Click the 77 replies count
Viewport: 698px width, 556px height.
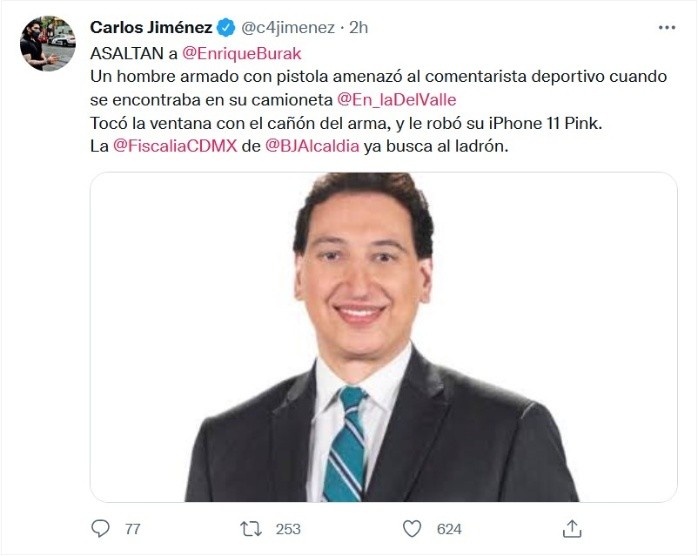[x=133, y=529]
